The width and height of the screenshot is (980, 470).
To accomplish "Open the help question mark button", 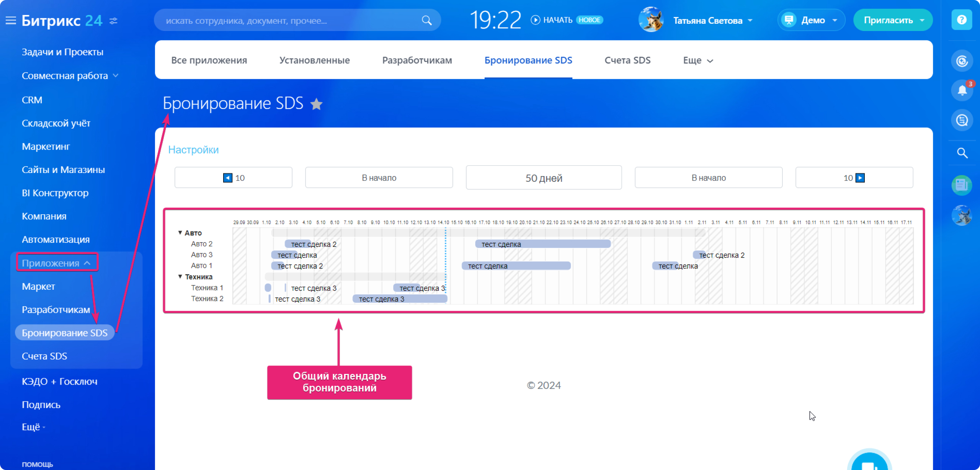I will 961,20.
